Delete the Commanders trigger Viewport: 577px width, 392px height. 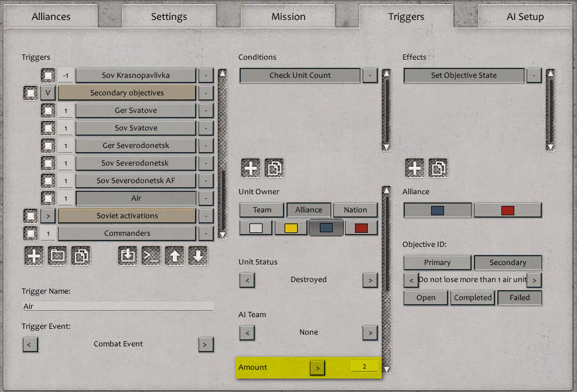[206, 233]
